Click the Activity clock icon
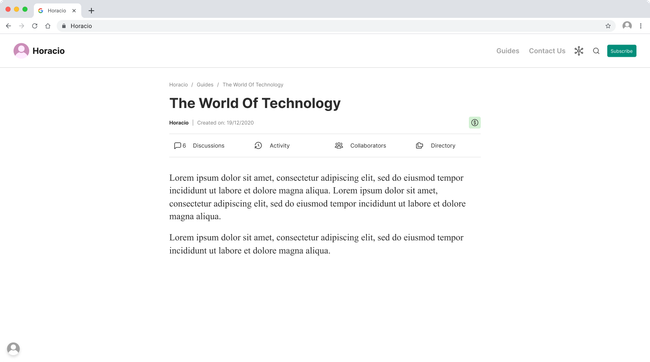Image resolution: width=650 pixels, height=362 pixels. 258,146
